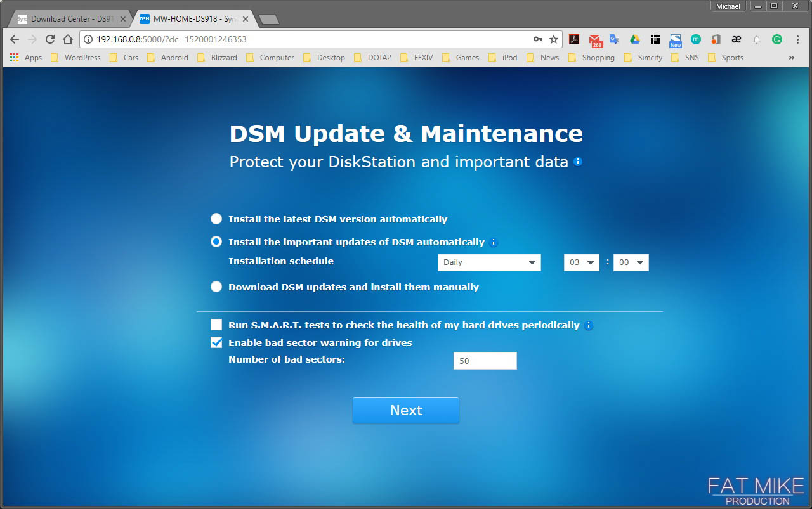The image size is (812, 509).
Task: Open the Cars bookmark folder
Action: coord(124,57)
